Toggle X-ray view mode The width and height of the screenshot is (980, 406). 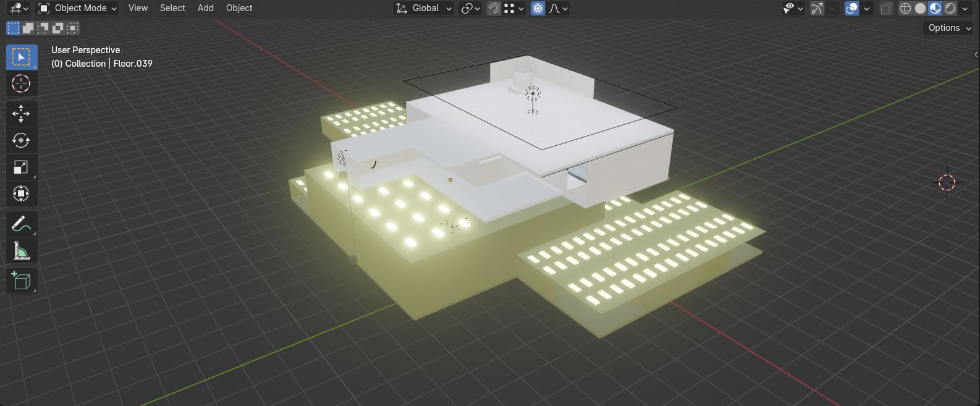tap(886, 8)
